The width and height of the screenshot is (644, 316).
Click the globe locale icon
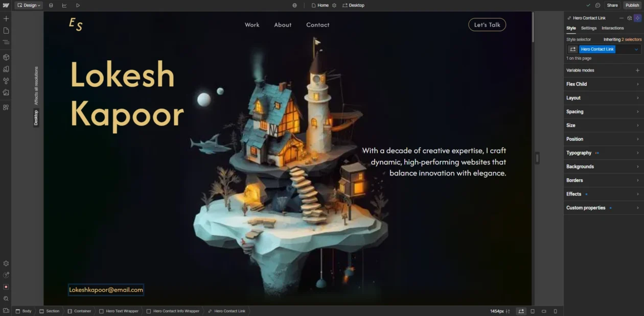click(294, 5)
